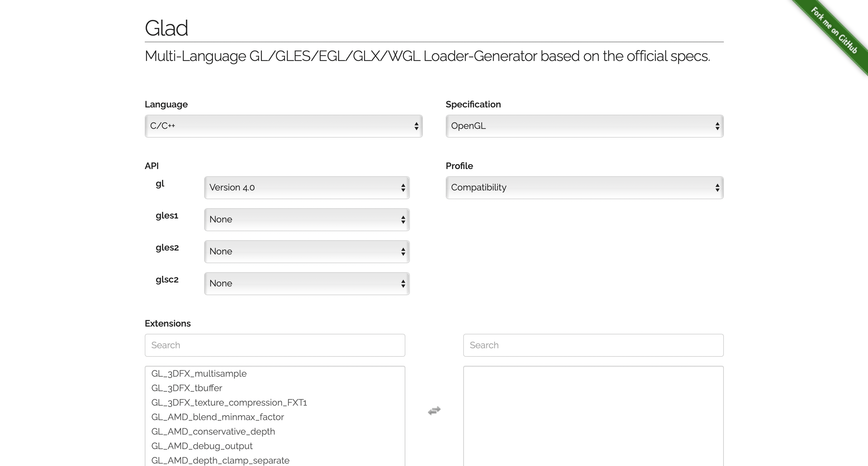Open the gles2 version dropdown

click(307, 251)
